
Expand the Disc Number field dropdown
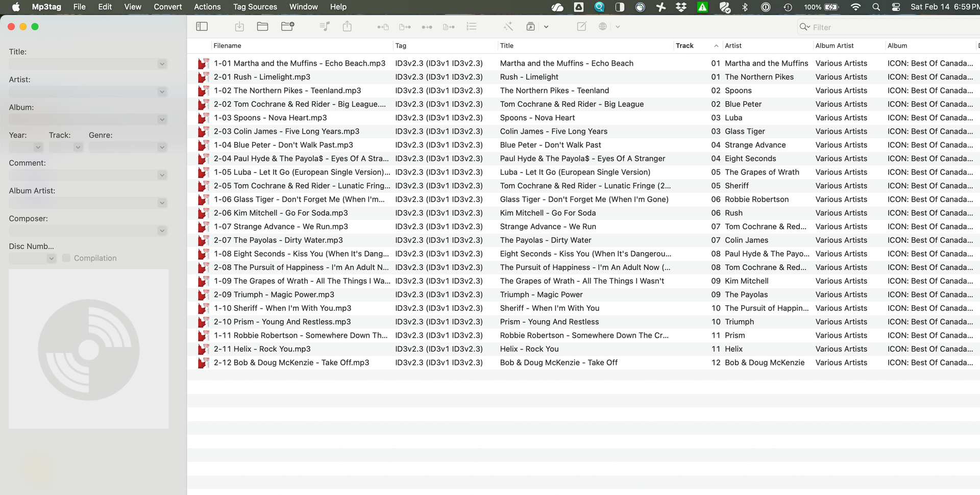point(51,259)
